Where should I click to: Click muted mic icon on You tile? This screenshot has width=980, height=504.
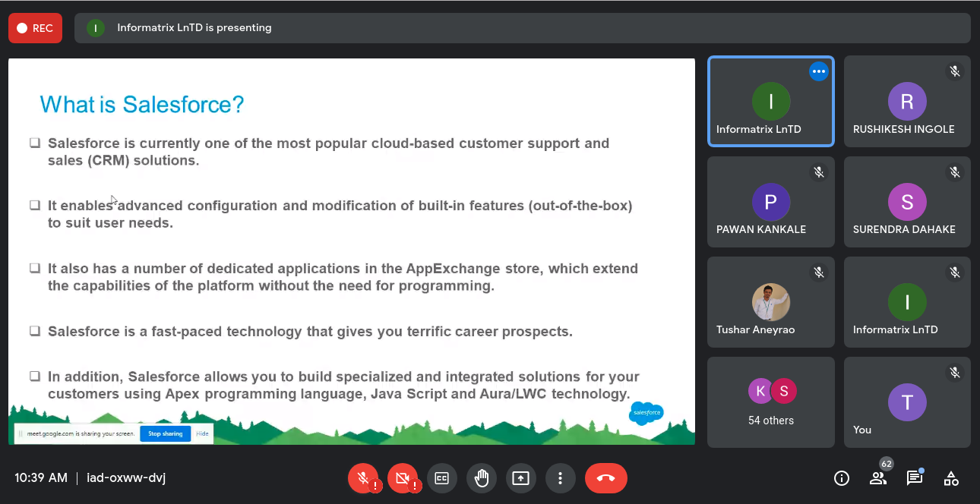(x=955, y=372)
